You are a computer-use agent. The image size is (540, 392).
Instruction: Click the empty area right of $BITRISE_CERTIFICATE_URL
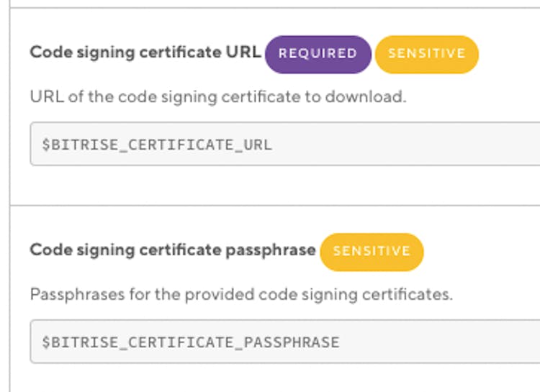(x=403, y=145)
